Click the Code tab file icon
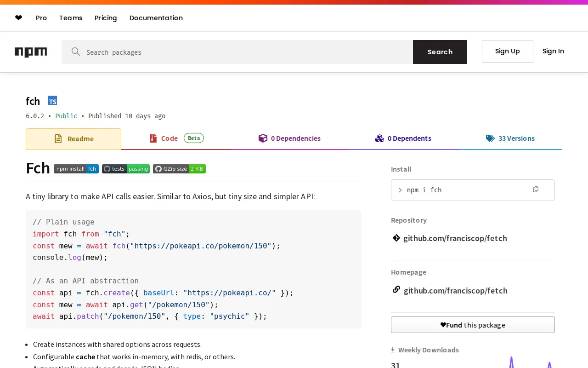 click(x=153, y=138)
